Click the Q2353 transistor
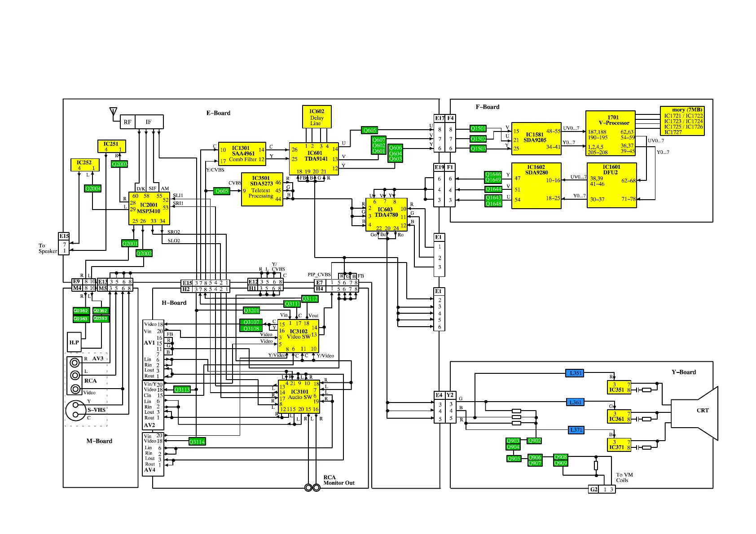Image resolution: width=756 pixels, height=534 pixels. (x=101, y=319)
